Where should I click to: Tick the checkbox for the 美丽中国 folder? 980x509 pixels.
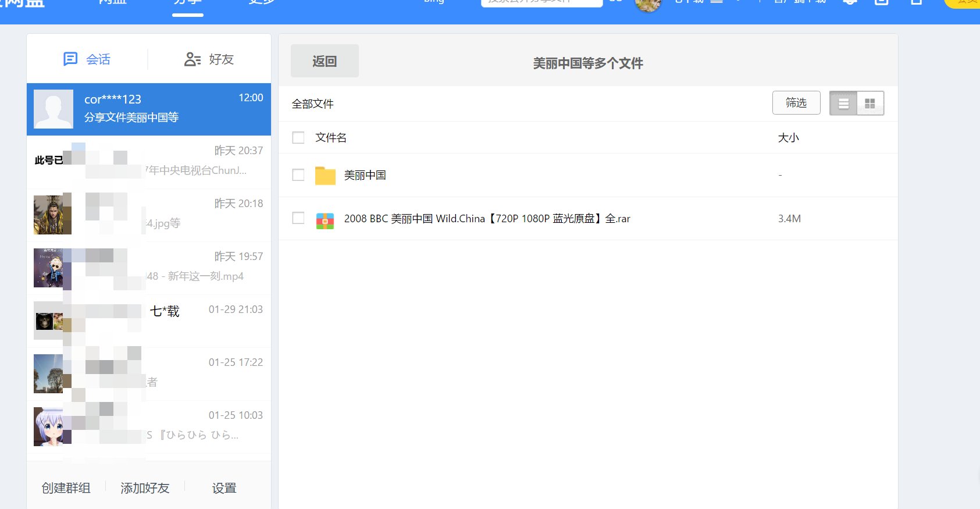coord(298,175)
